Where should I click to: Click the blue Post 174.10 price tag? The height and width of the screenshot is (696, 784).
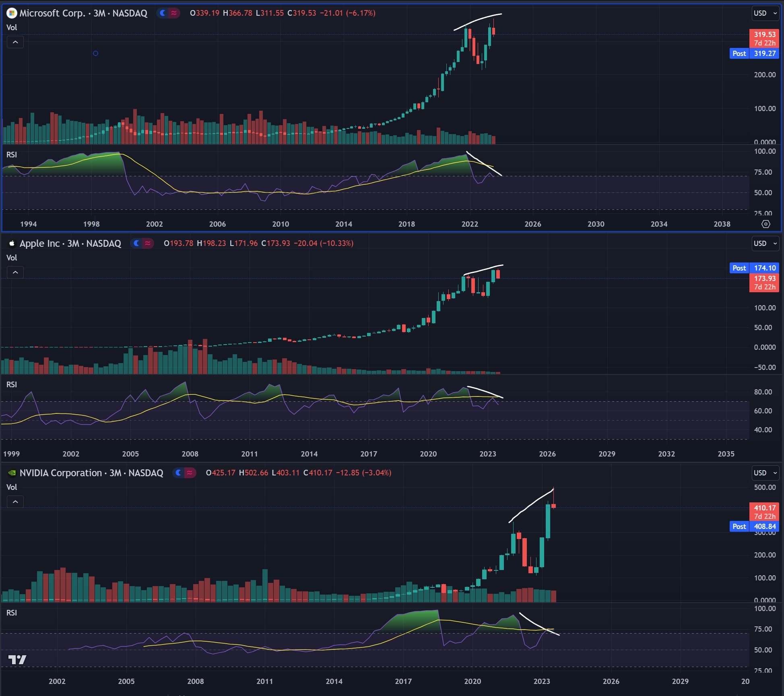pos(754,268)
